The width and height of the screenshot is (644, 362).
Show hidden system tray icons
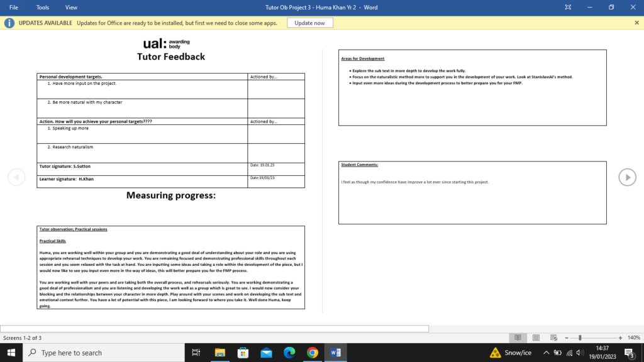546,353
